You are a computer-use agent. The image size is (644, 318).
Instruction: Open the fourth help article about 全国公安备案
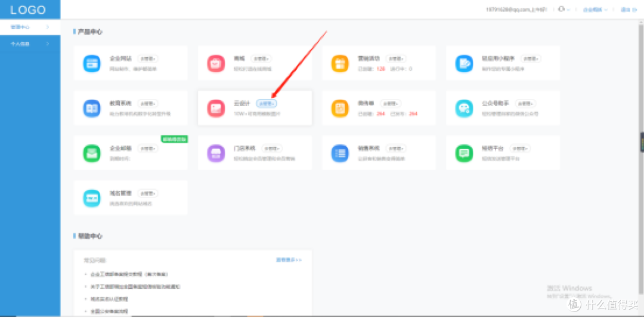[109, 311]
